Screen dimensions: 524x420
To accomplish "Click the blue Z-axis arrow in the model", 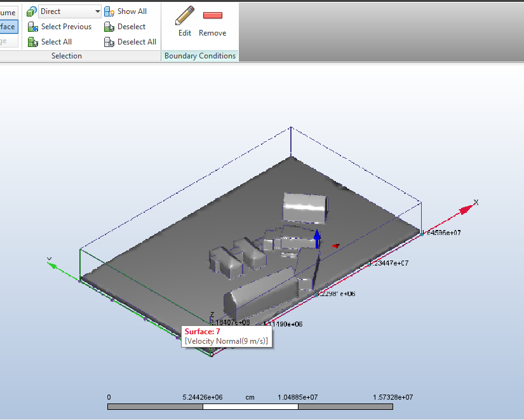I will click(318, 239).
